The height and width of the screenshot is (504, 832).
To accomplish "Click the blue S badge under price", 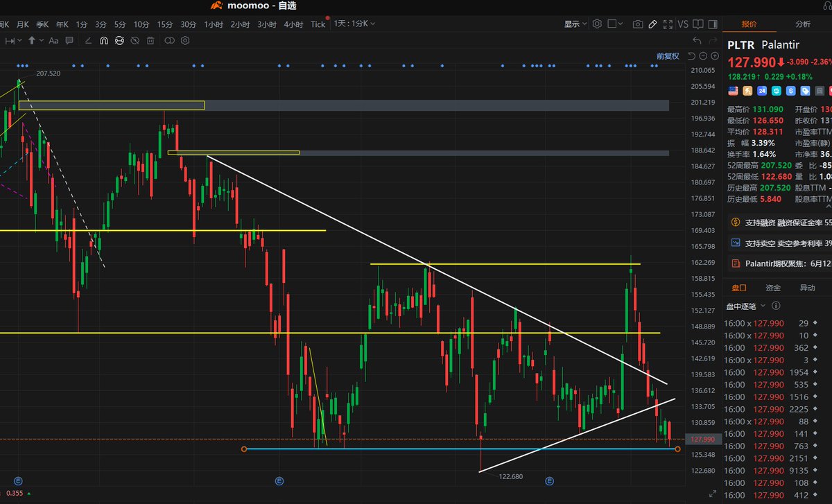I will (x=791, y=91).
